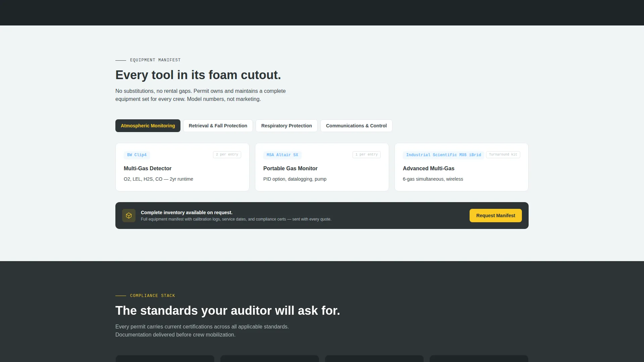Click the BW Clip4 model tag
Image resolution: width=644 pixels, height=362 pixels.
click(137, 155)
